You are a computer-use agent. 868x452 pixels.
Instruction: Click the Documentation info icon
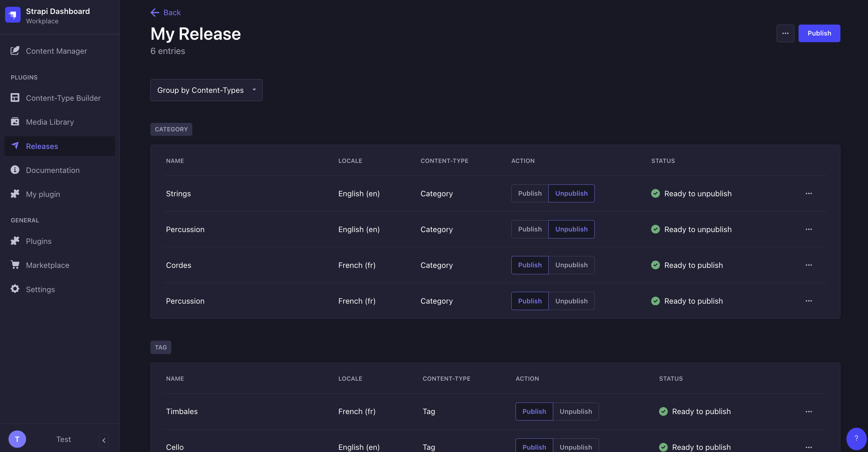point(15,170)
